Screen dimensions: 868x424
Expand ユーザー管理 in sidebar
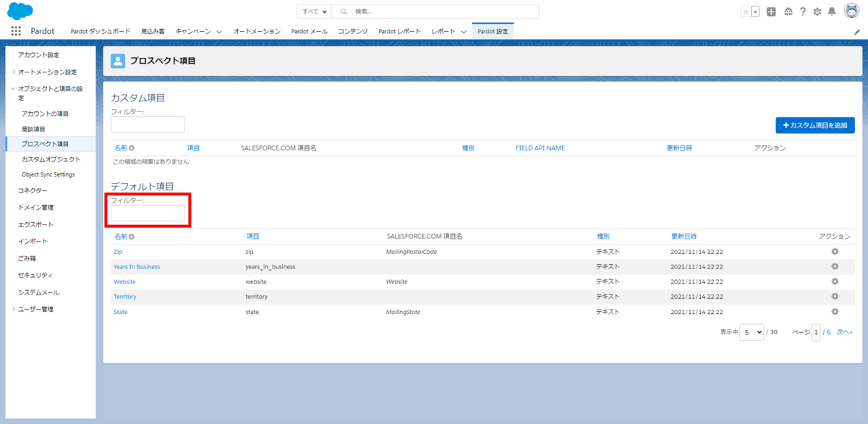(14, 309)
